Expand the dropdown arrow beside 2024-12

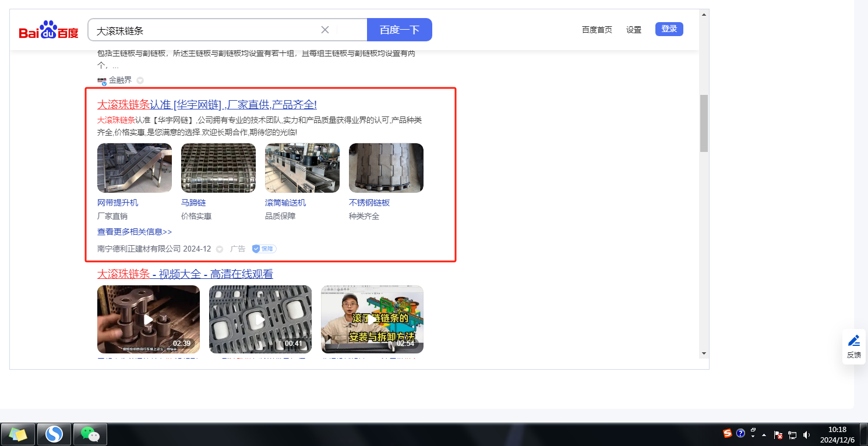click(220, 249)
